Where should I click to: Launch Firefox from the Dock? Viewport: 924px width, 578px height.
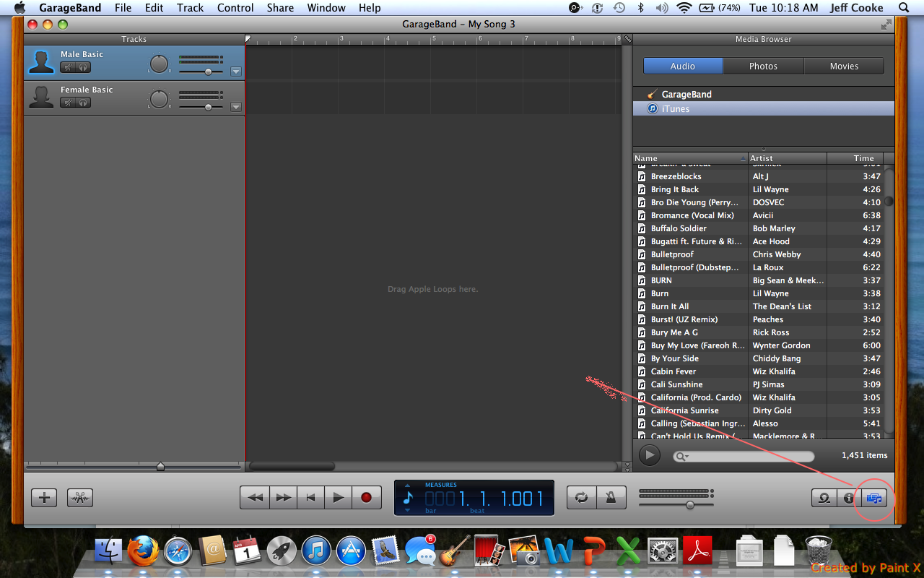(x=143, y=551)
